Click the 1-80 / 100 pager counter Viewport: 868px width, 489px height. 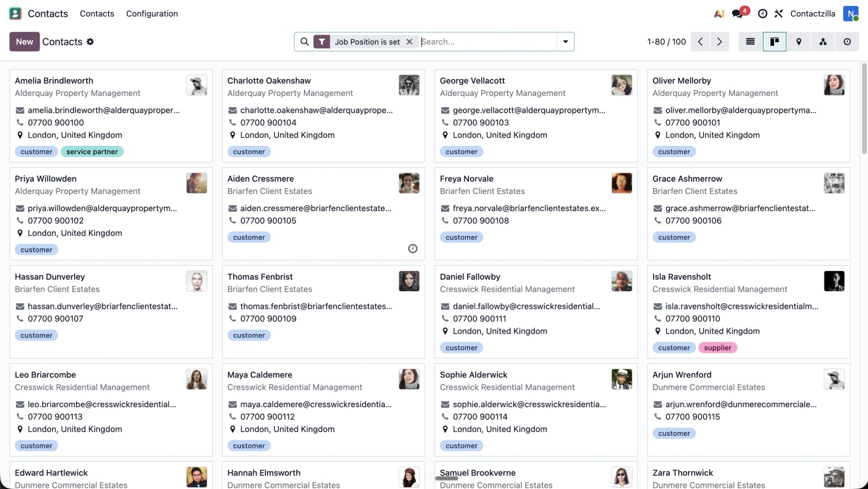[x=666, y=42]
